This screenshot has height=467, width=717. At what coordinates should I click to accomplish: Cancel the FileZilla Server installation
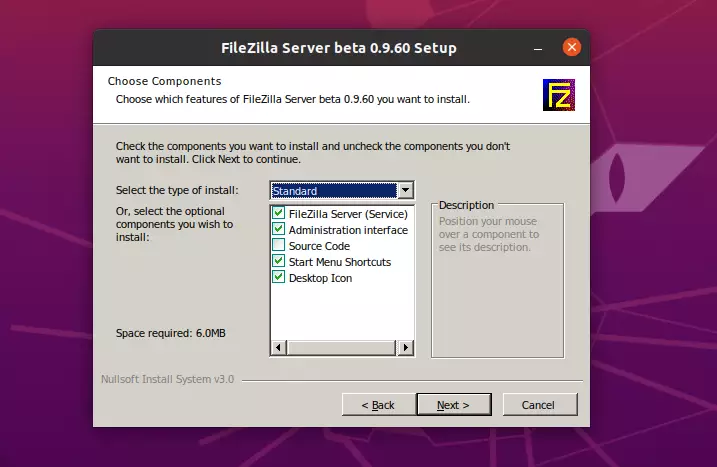540,405
